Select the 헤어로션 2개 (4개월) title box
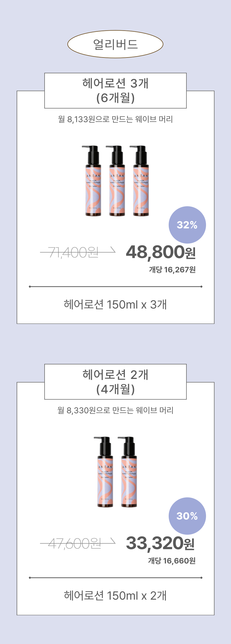Image resolution: width=231 pixels, height=644 pixels. [115, 382]
